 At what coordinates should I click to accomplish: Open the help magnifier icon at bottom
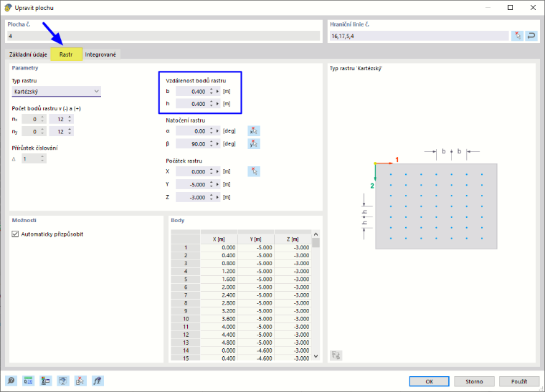coord(11,381)
